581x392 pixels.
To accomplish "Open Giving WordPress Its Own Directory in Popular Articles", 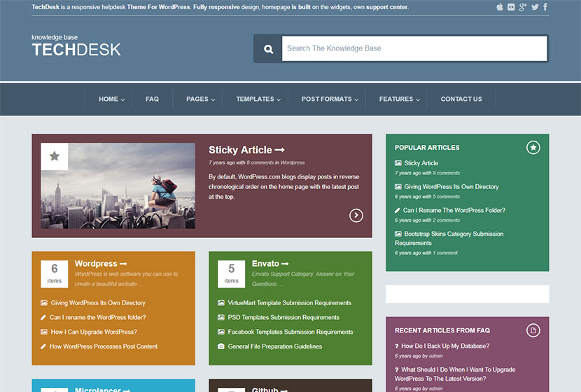I will point(451,187).
